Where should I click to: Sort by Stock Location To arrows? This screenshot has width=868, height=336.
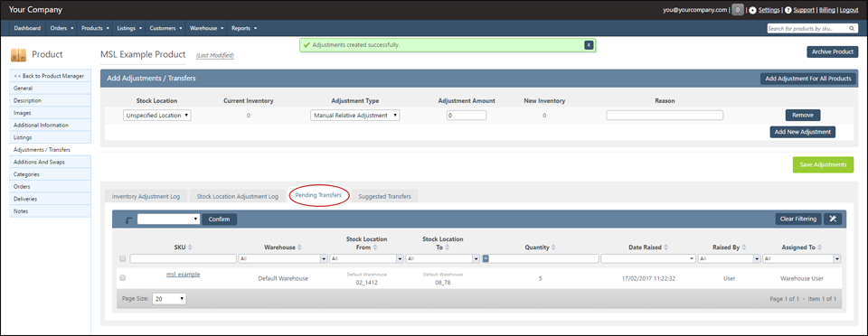448,247
